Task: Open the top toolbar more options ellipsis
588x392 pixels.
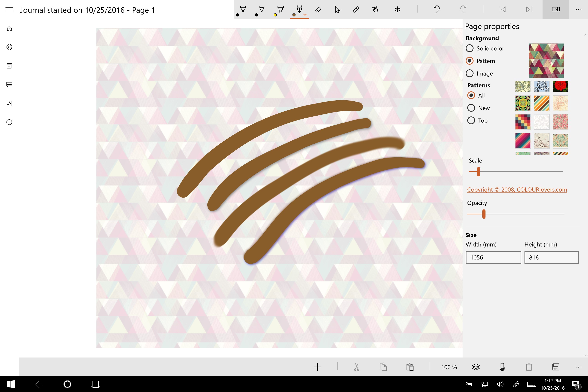Action: (578, 9)
